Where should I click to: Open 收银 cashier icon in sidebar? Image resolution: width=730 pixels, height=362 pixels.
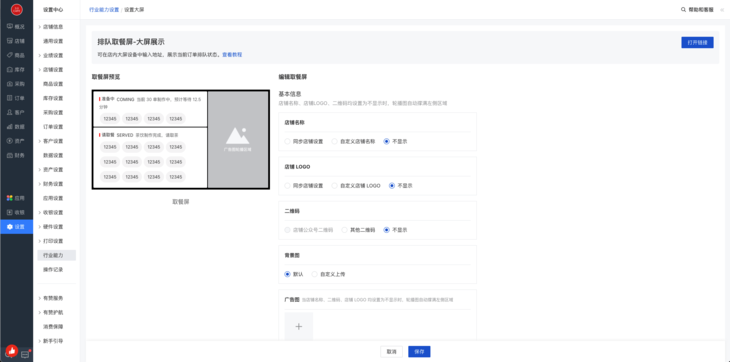(10, 212)
